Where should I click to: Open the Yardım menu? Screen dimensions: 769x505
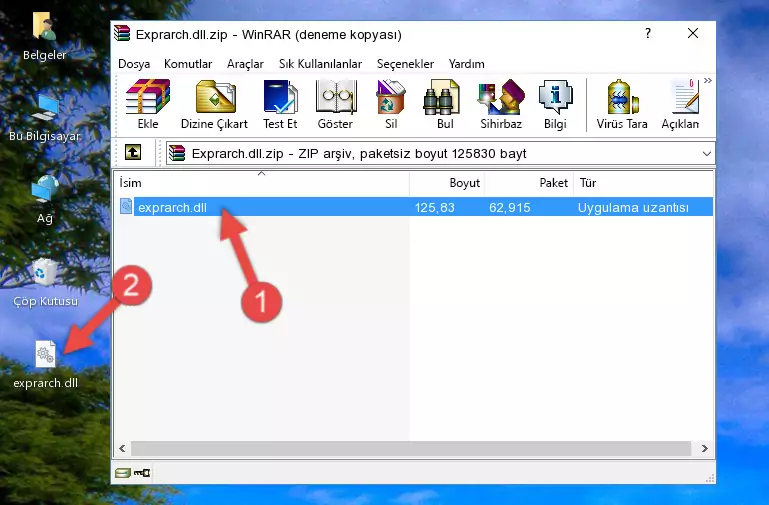point(466,64)
